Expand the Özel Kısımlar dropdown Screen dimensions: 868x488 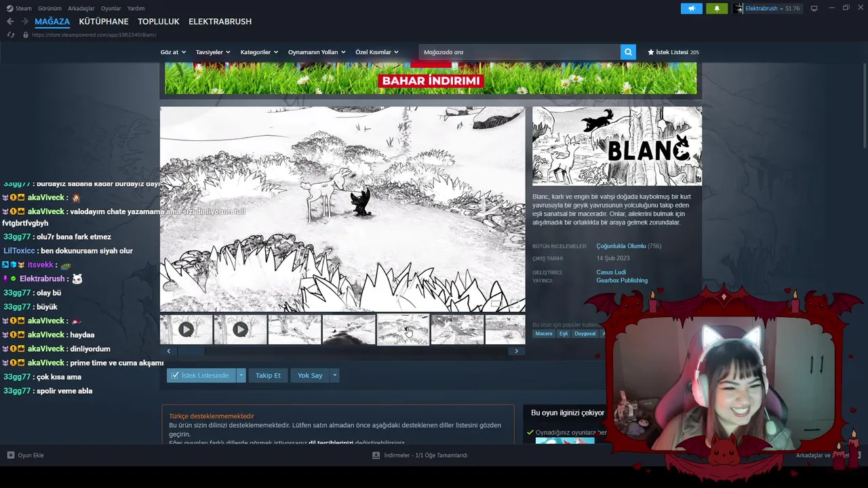point(377,52)
